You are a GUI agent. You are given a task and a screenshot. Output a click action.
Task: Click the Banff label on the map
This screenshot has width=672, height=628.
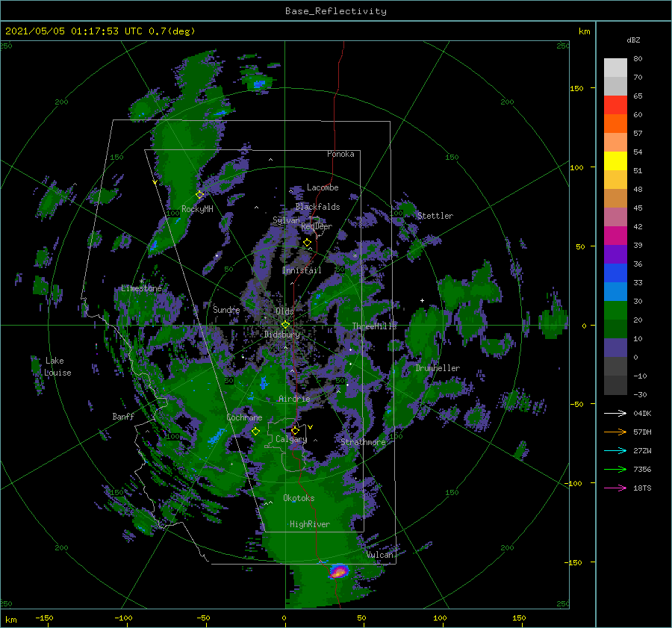(123, 416)
